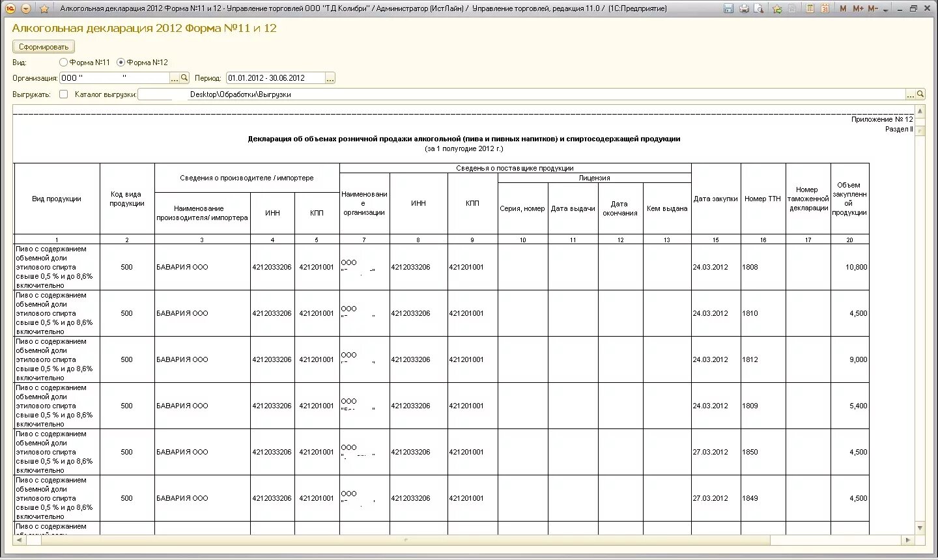
Task: Select the Форма №12 radio button
Action: coord(121,63)
